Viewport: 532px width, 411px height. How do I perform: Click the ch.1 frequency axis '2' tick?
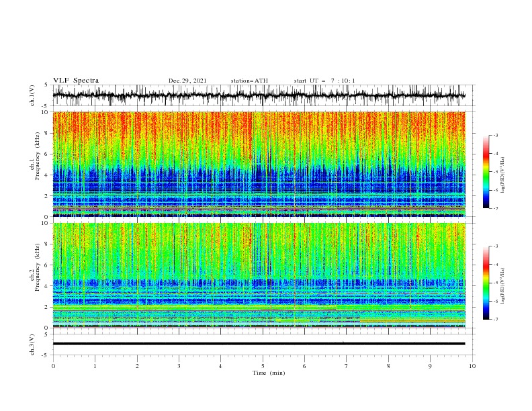click(x=47, y=196)
